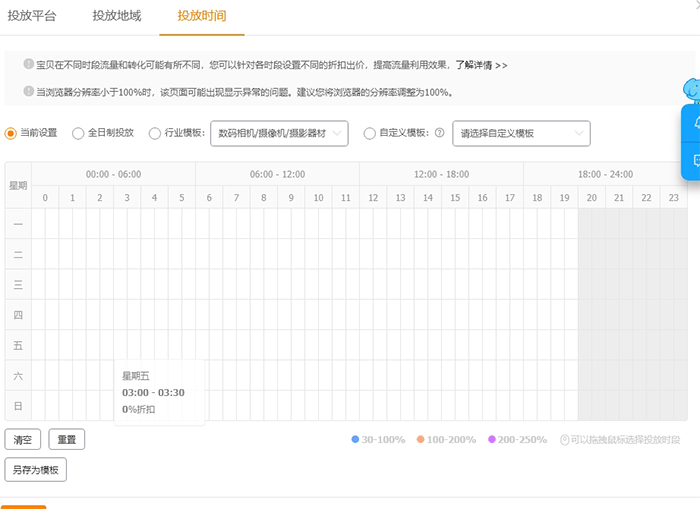Click the info icon beside 宝贝在不同时段 tip
Image resolution: width=700 pixels, height=509 pixels.
click(x=29, y=65)
